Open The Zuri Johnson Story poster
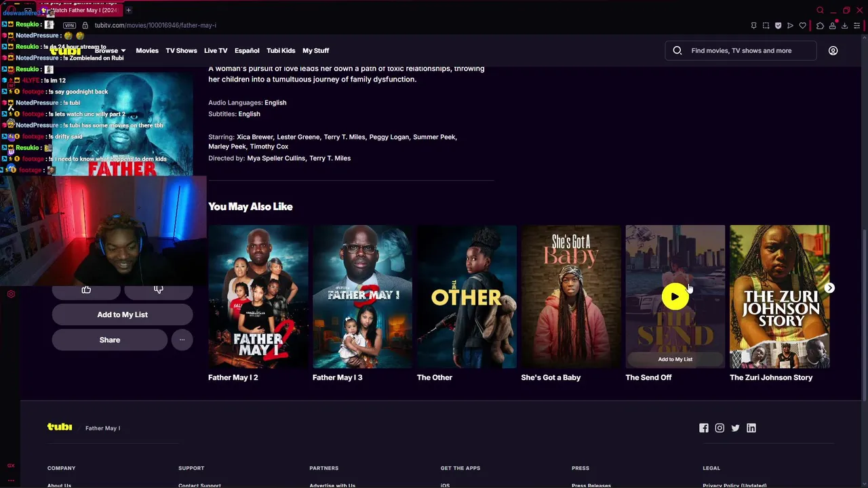The image size is (868, 488). point(780,296)
